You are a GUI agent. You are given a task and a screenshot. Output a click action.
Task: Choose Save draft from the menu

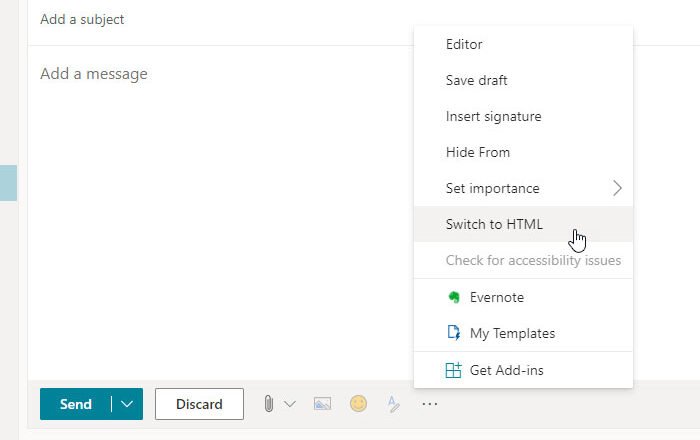[523, 80]
